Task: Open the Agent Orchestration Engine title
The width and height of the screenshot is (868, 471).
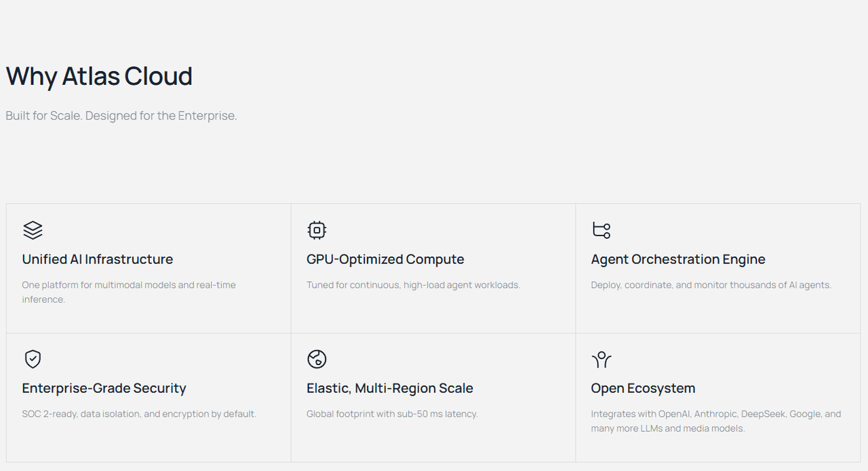Action: [x=677, y=259]
